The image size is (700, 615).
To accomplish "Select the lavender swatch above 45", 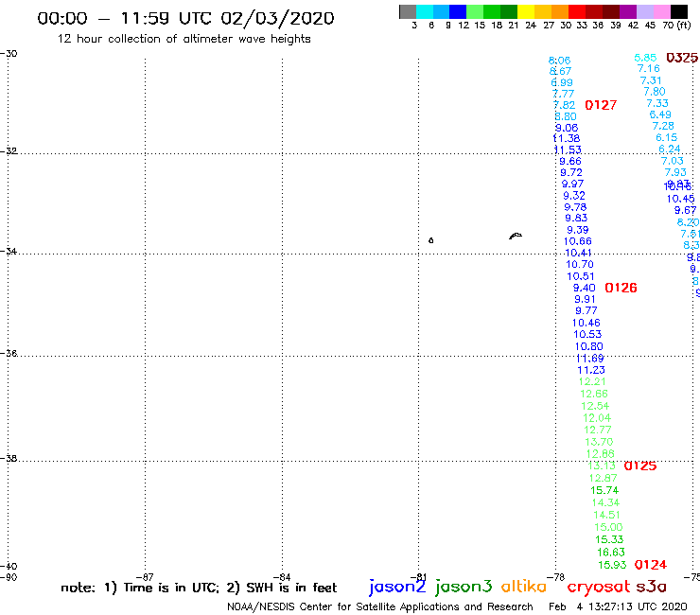I will coord(645,11).
